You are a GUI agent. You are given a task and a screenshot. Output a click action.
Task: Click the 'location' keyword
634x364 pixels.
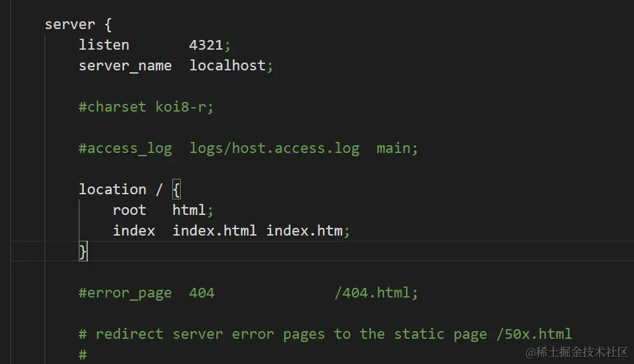click(112, 190)
